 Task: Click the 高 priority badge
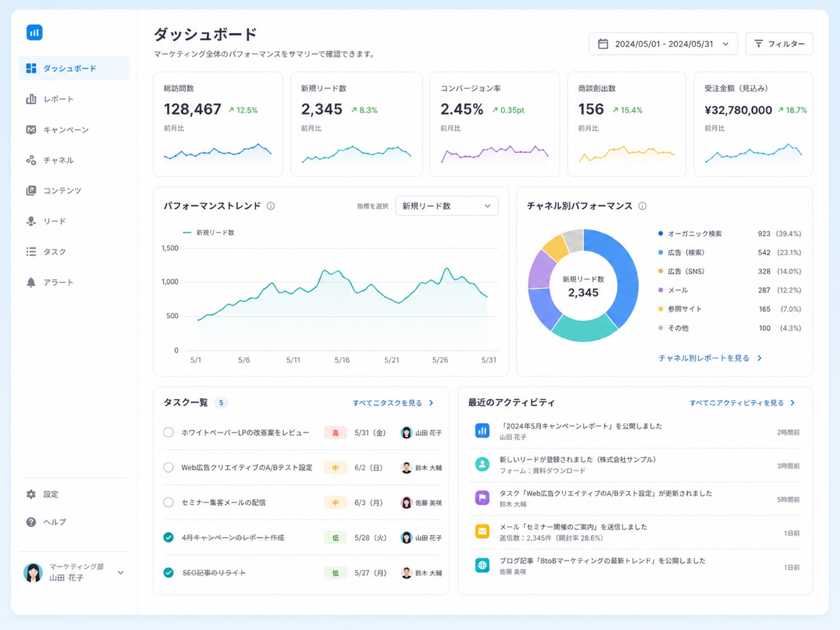pos(335,433)
